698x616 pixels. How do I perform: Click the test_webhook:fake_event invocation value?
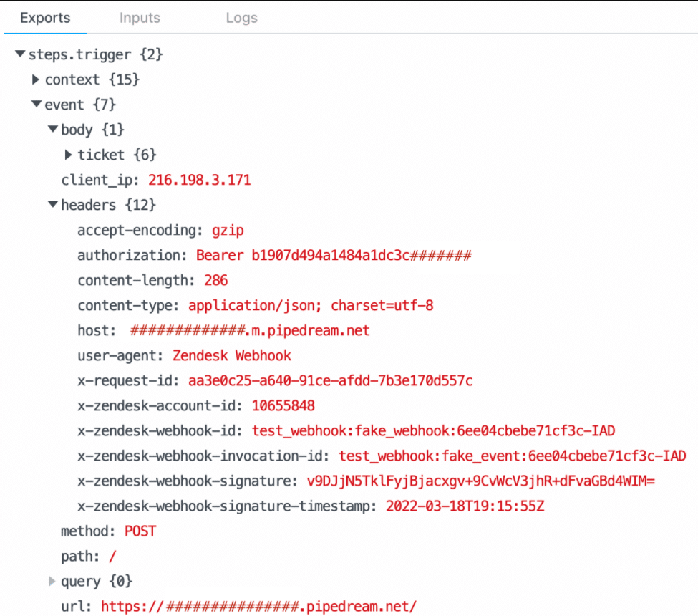tap(513, 456)
